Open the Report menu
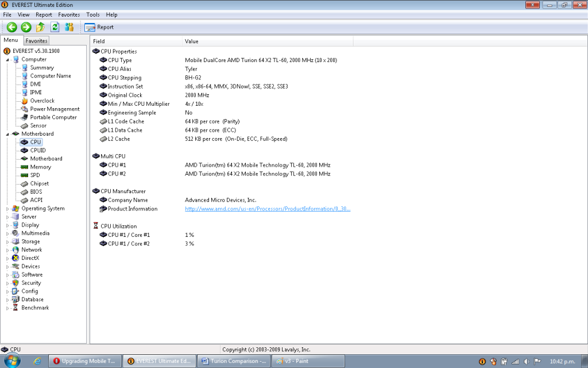The width and height of the screenshot is (588, 368). pyautogui.click(x=44, y=14)
